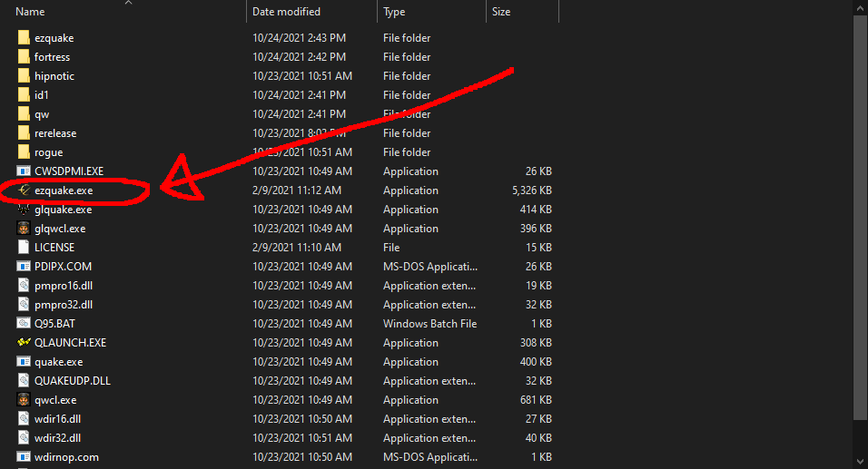Select the quake.exe file name
This screenshot has width=868, height=469.
(x=59, y=362)
